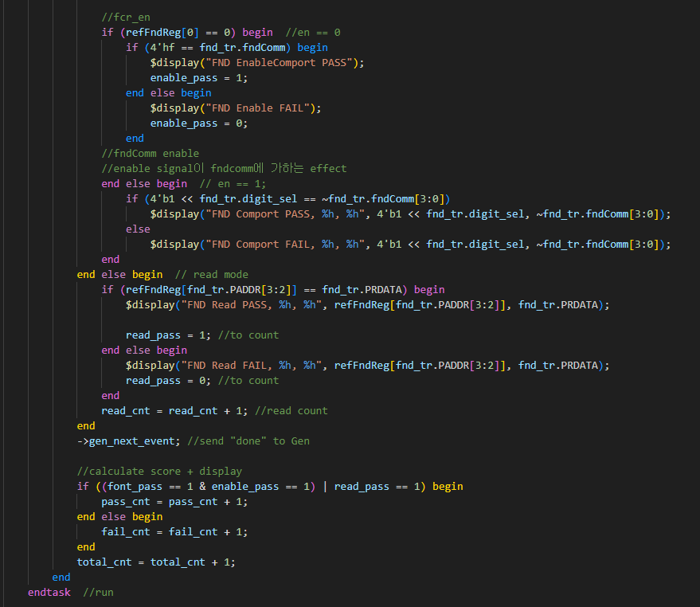Click the "//fcr_en" comment line

126,18
